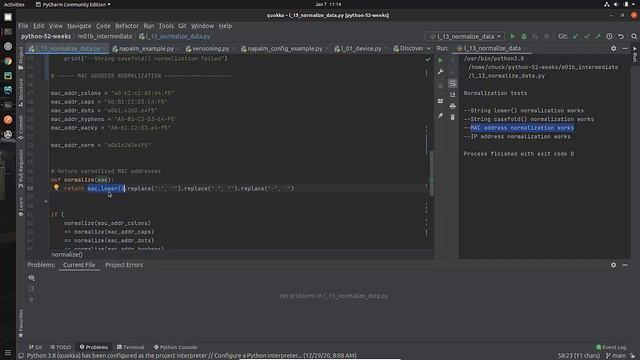640x360 pixels.
Task: Open the Code menu
Action: click(103, 26)
